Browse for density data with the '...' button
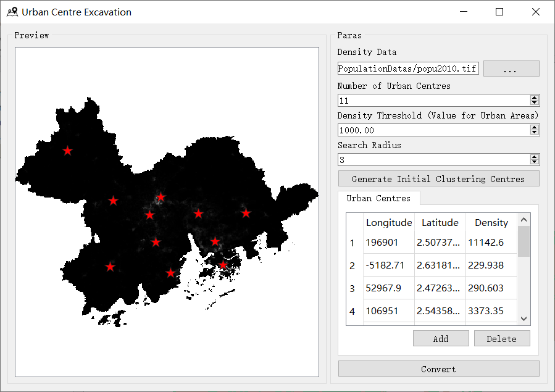The height and width of the screenshot is (392, 555). point(511,69)
